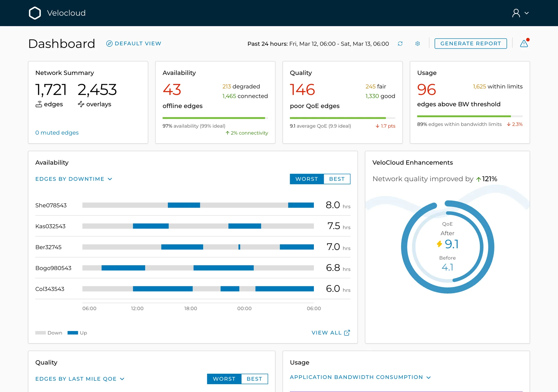Click the refresh time range icon
558x392 pixels.
pyautogui.click(x=400, y=44)
